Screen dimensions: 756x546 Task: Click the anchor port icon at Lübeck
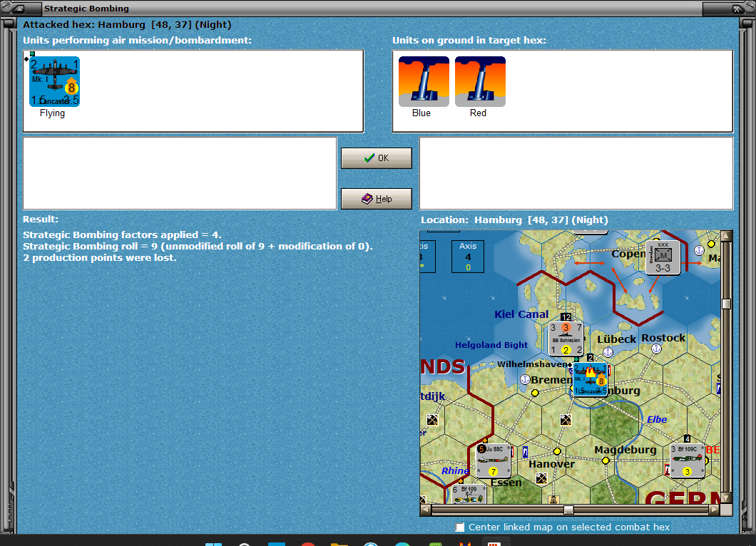pos(608,352)
